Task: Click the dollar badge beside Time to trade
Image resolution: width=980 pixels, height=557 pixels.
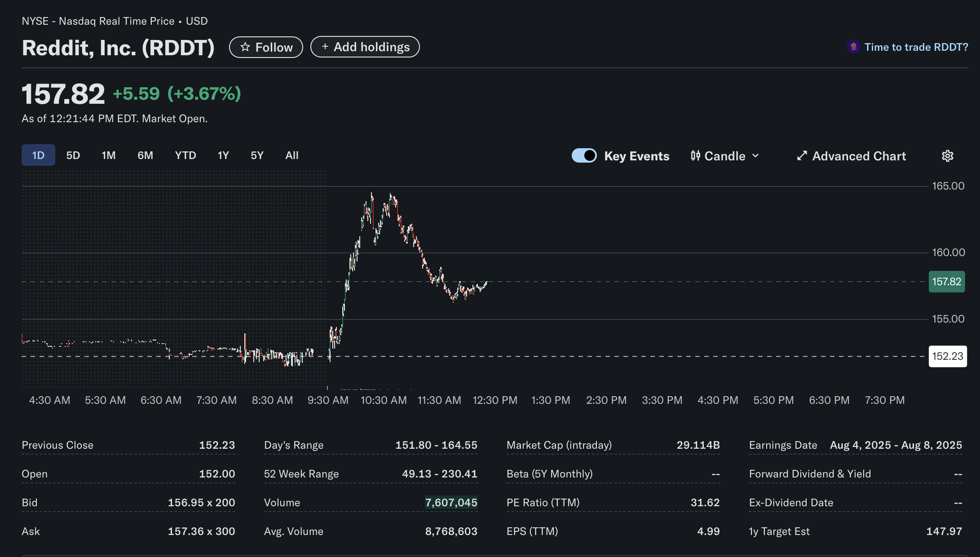Action: pos(853,47)
